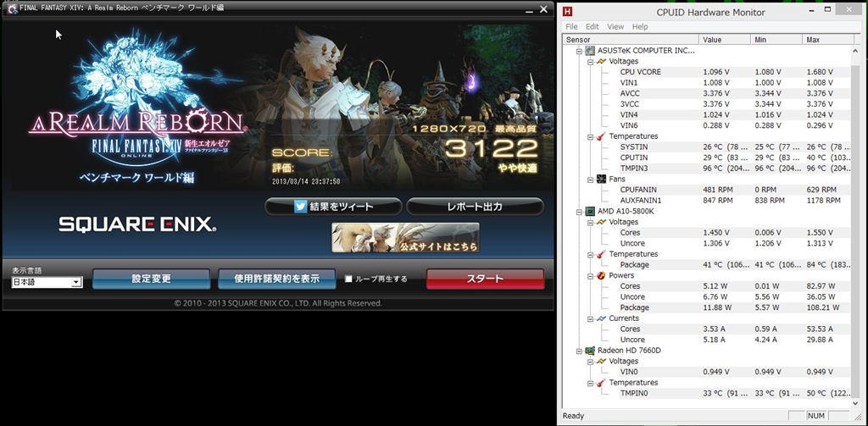Click the 3122 benchmark score
The width and height of the screenshot is (868, 426).
pos(492,148)
